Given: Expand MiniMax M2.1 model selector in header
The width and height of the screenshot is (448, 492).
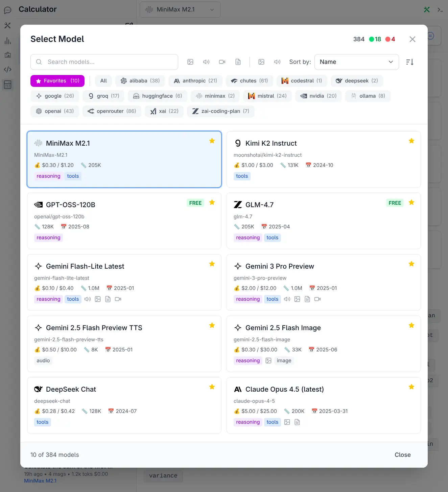Looking at the screenshot, I should pos(180,9).
